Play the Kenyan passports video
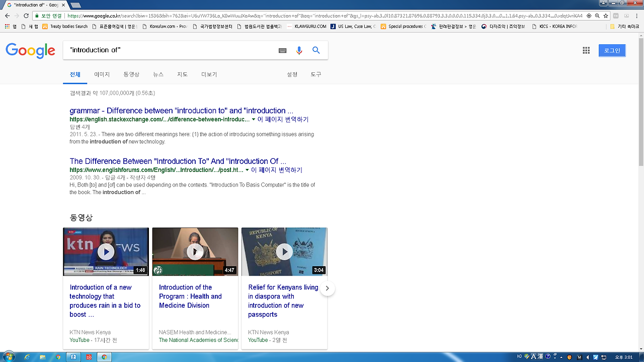Screen dimensions: 644x362 tap(284, 251)
